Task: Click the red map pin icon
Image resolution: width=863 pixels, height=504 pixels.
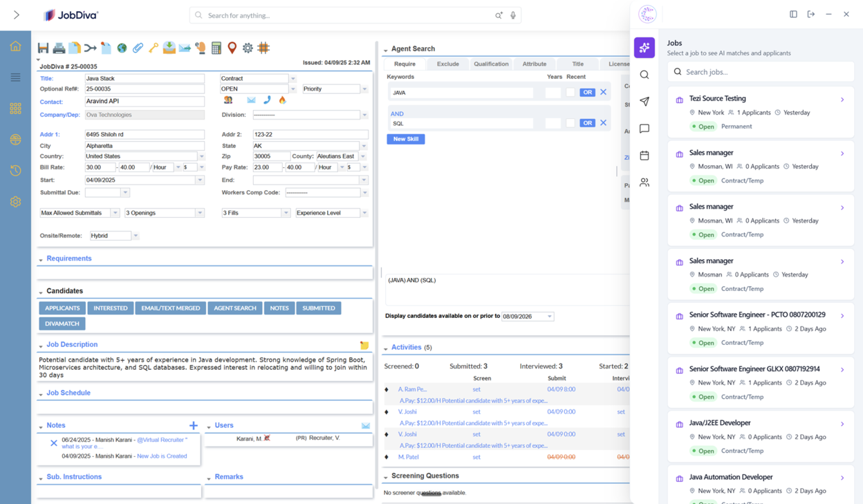Action: [232, 48]
